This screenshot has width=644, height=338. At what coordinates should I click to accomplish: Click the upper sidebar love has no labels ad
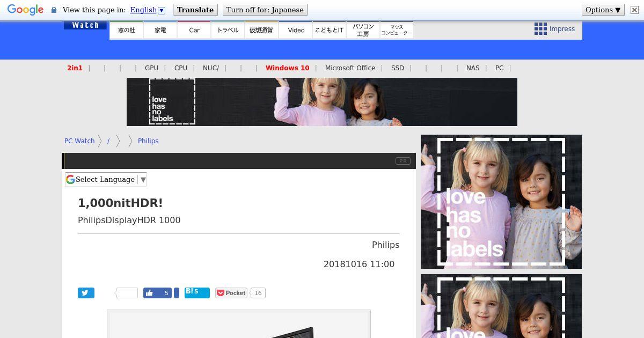(x=501, y=202)
